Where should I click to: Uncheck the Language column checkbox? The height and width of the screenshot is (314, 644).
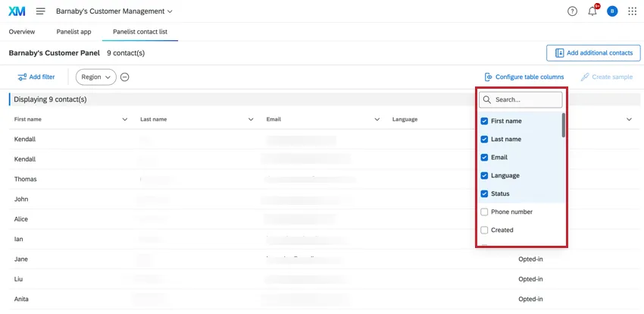[484, 175]
